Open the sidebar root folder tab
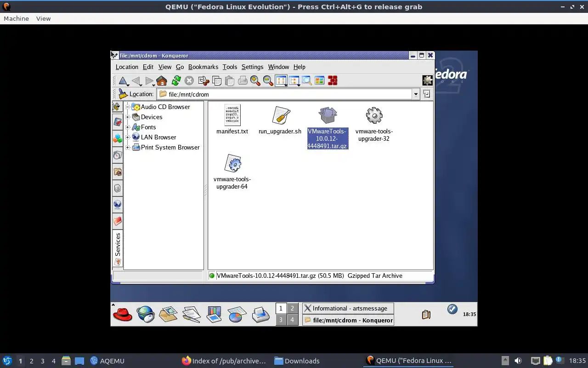Image resolution: width=588 pixels, height=368 pixels. tap(118, 221)
